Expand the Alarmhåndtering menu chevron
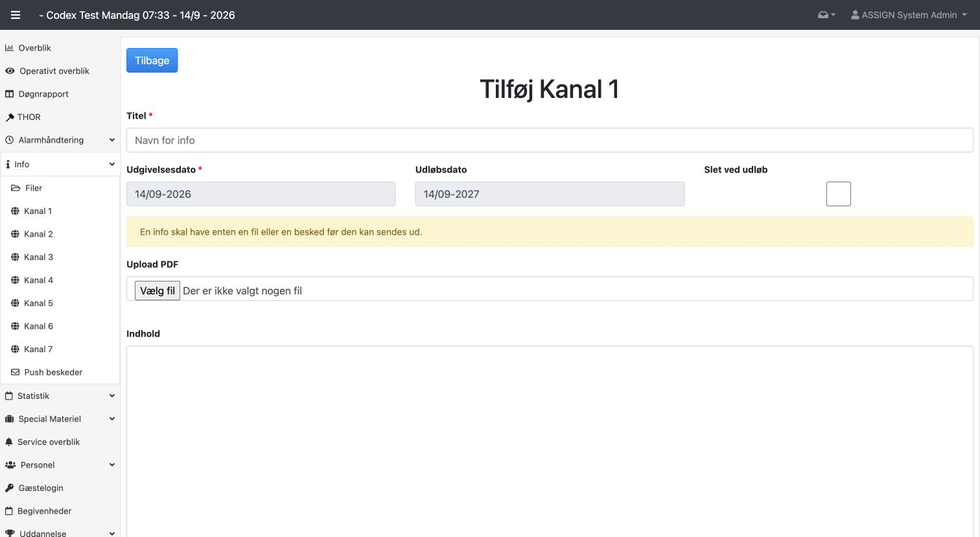The height and width of the screenshot is (537, 980). pos(112,140)
